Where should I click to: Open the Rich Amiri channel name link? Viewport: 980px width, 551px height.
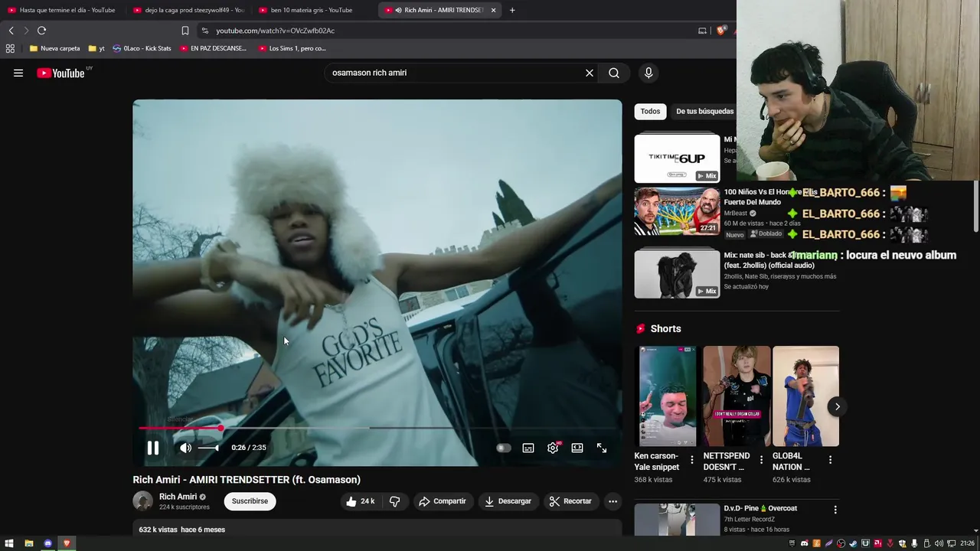(x=178, y=497)
